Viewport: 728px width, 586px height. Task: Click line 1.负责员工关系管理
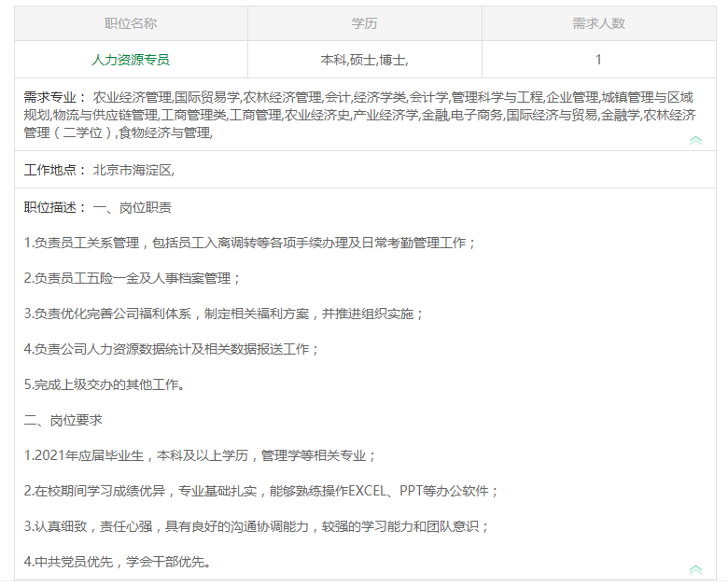(x=250, y=243)
